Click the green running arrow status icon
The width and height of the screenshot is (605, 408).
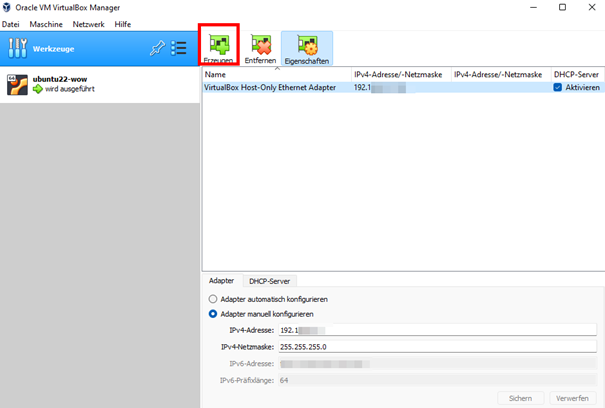click(x=38, y=89)
